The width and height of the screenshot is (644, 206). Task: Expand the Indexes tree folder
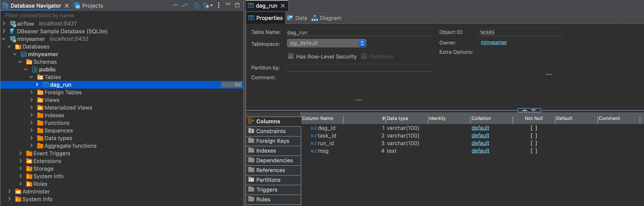[x=32, y=115]
